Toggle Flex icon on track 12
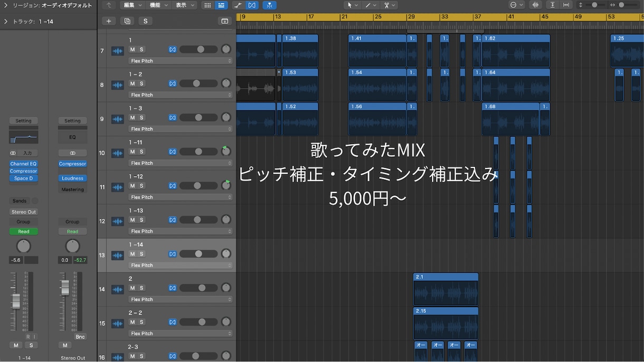Image resolution: width=644 pixels, height=362 pixels. click(x=172, y=220)
